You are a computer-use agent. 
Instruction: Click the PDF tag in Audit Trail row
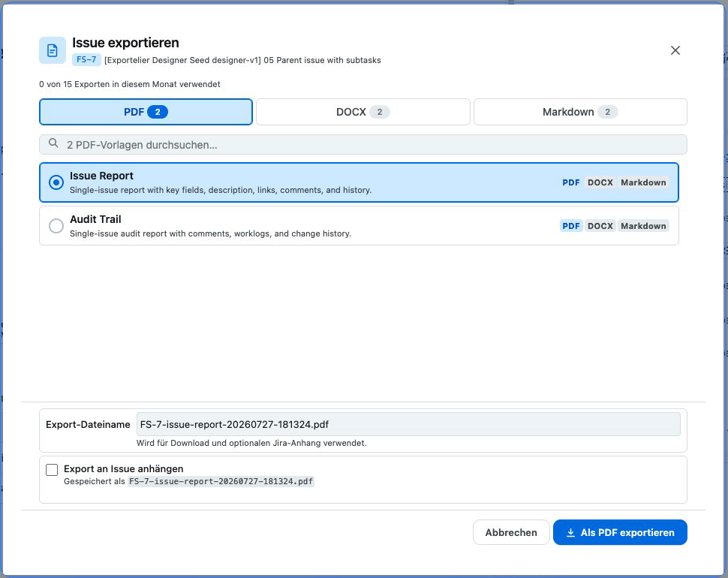[571, 226]
